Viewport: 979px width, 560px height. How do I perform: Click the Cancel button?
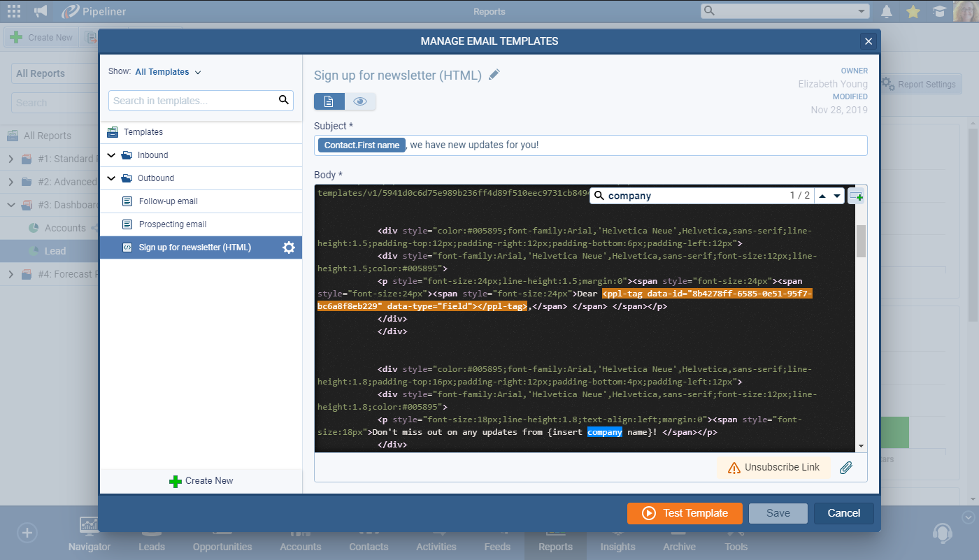point(843,513)
